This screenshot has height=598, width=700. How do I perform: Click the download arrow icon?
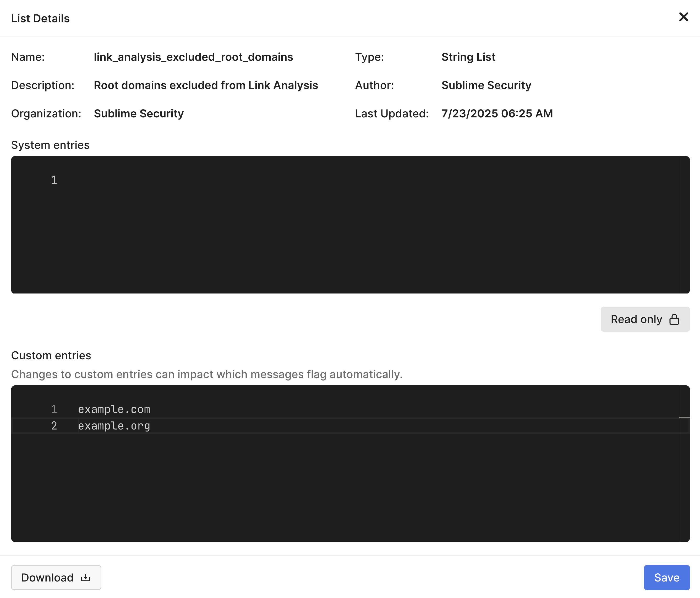(86, 577)
